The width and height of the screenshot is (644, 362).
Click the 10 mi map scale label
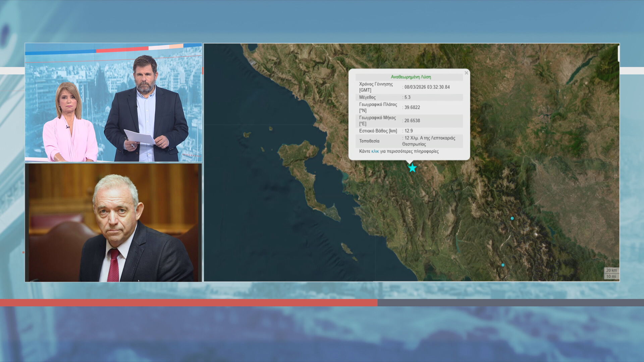pos(611,277)
